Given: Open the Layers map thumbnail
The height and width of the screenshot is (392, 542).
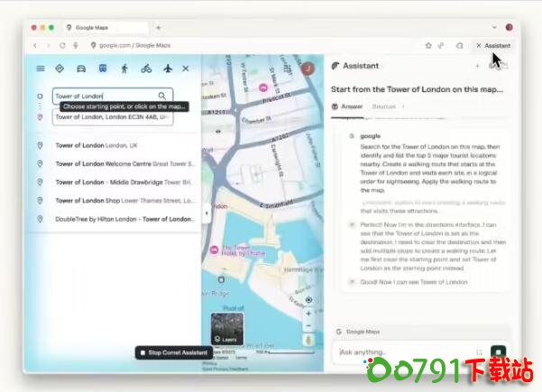Looking at the screenshot, I should click(227, 329).
